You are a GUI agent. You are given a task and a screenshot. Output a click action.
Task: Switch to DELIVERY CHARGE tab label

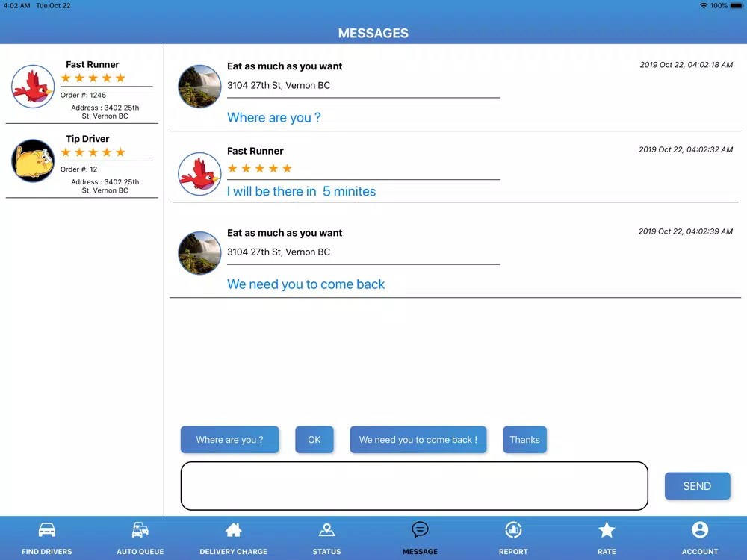coord(233,552)
